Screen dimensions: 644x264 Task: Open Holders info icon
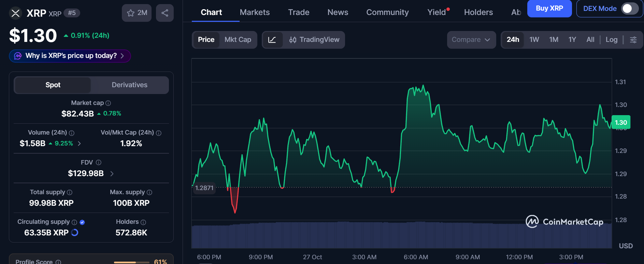pos(143,222)
